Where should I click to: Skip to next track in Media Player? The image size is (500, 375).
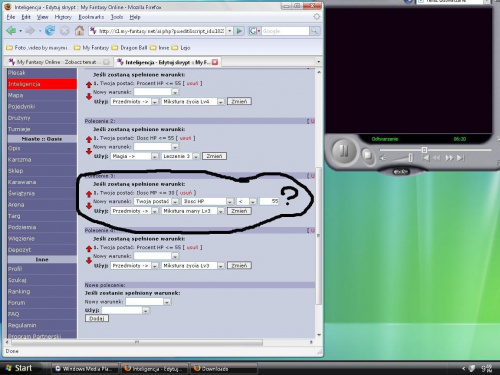pyautogui.click(x=461, y=158)
